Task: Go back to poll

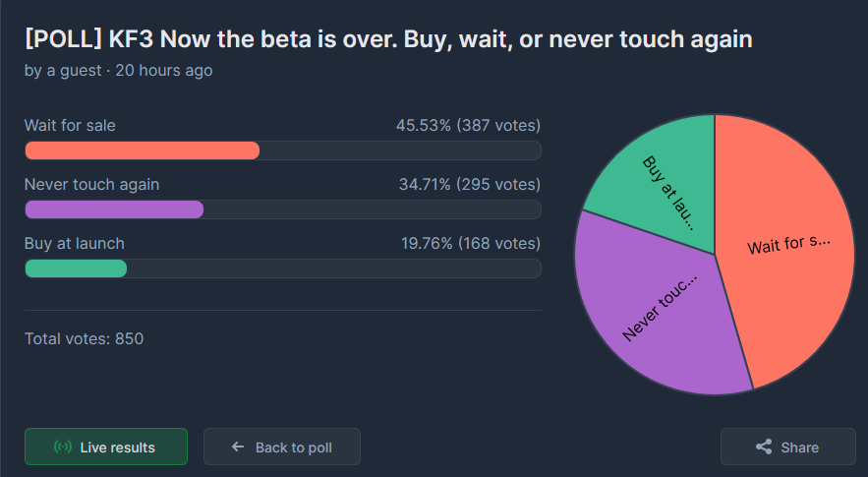Action: pyautogui.click(x=282, y=447)
